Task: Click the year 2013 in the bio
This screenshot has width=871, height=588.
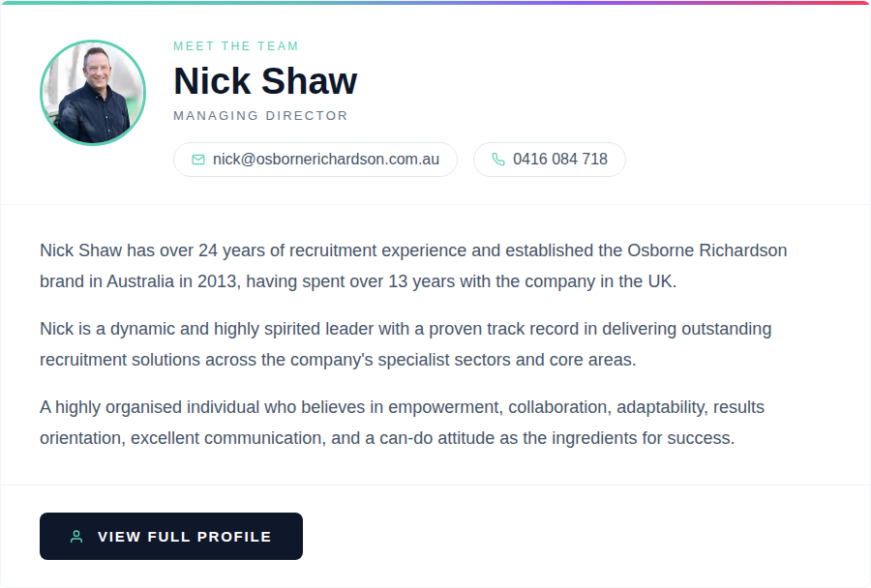Action: click(221, 282)
